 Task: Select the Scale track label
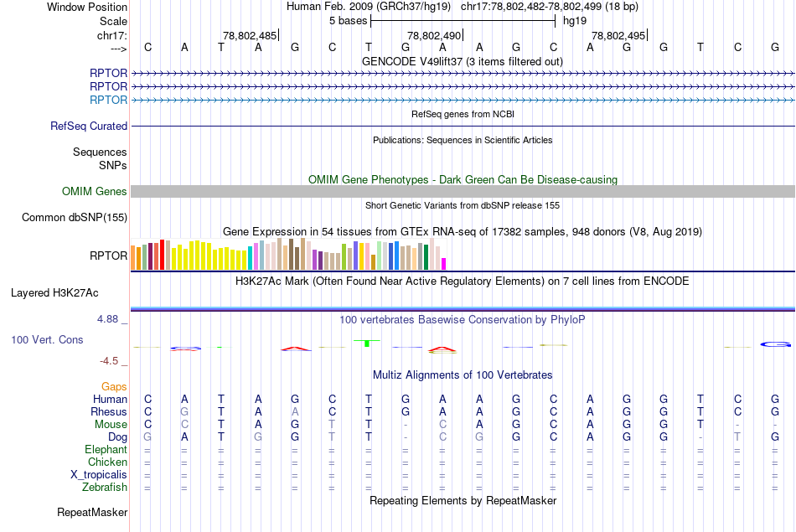113,21
